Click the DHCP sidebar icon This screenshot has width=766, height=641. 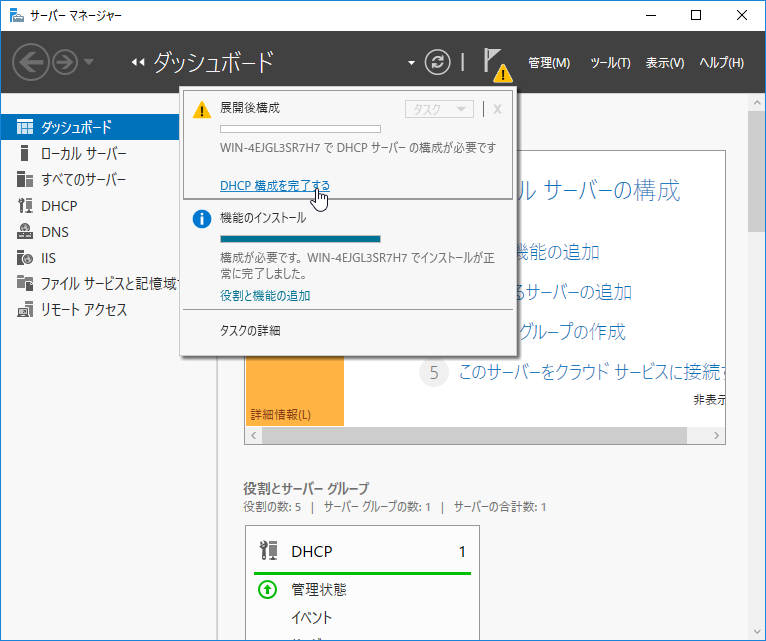25,206
